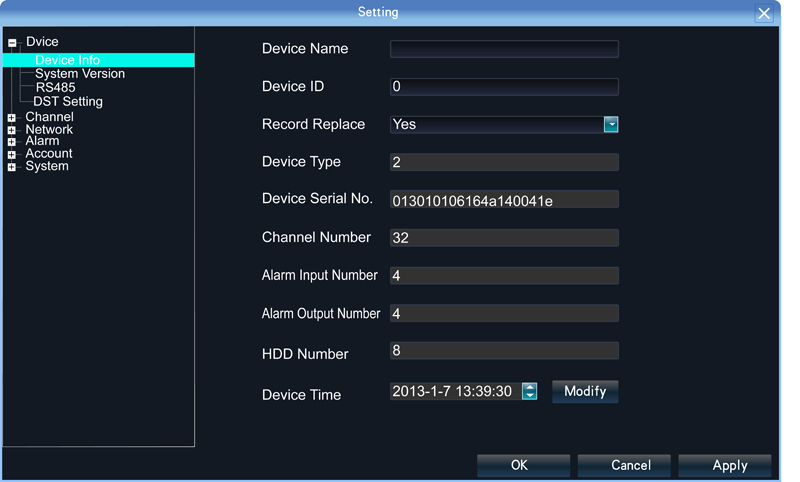The image size is (800, 482).
Task: Select the System tree label
Action: point(47,166)
